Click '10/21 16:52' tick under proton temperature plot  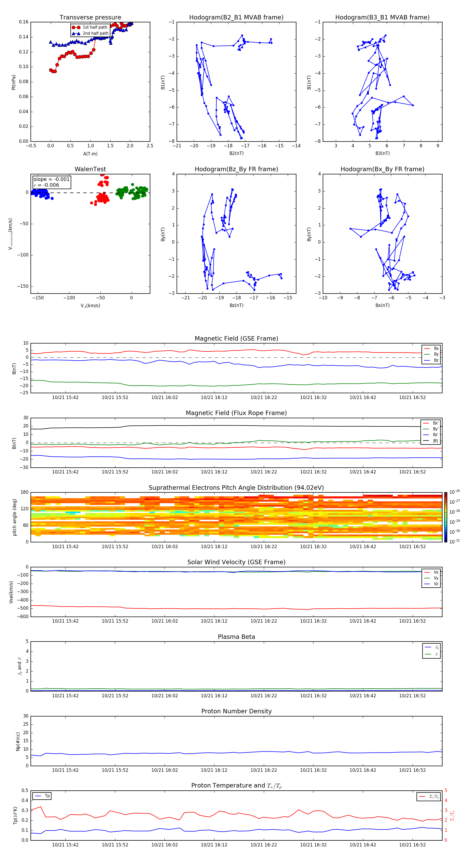412,845
